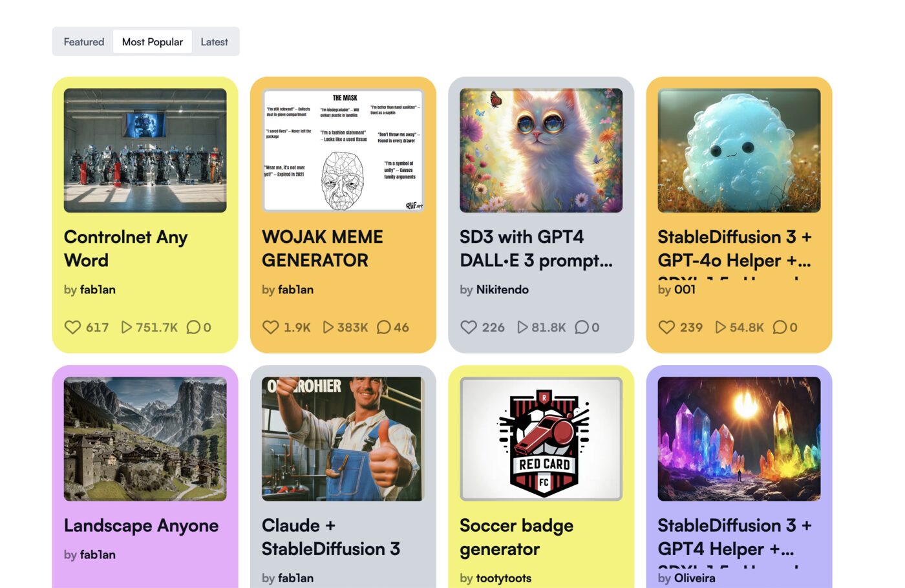Screen dimensions: 905x588
Task: Open the Landscape Anyone title
Action: [x=141, y=526]
